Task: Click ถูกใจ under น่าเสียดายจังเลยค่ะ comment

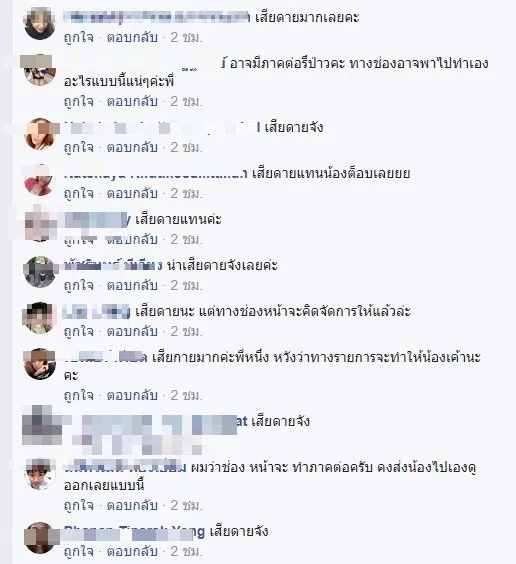Action: coord(78,286)
